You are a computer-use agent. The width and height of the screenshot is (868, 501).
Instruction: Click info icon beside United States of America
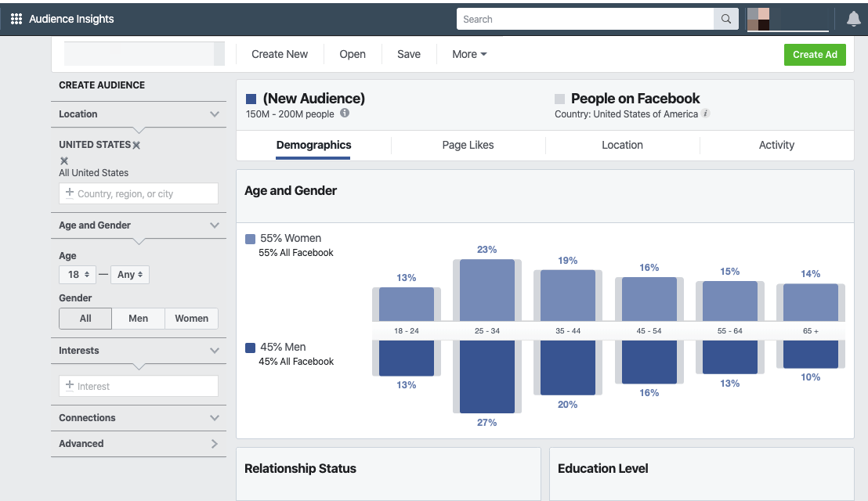pos(705,114)
